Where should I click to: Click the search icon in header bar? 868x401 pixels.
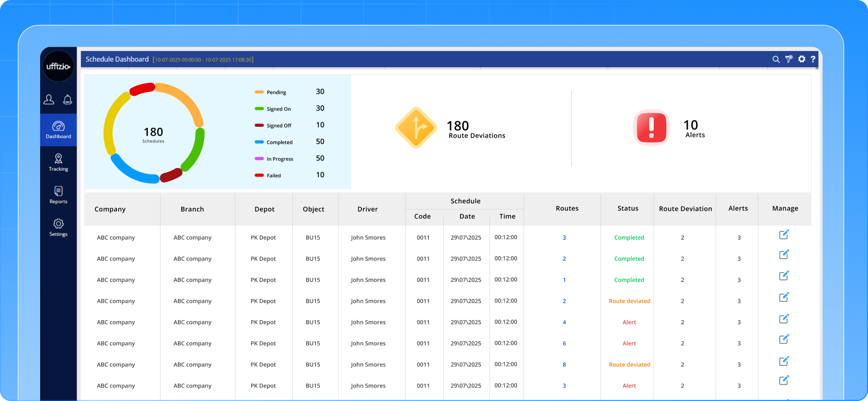coord(776,59)
